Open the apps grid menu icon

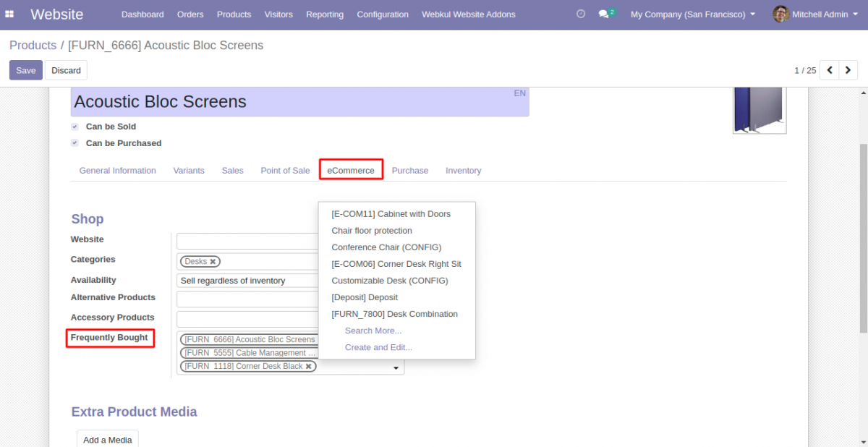tap(9, 14)
